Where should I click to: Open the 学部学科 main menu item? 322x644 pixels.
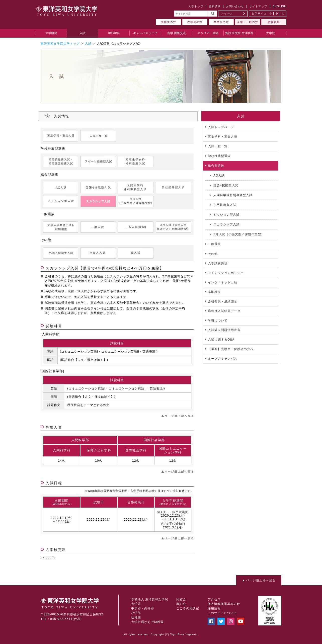pos(114,33)
